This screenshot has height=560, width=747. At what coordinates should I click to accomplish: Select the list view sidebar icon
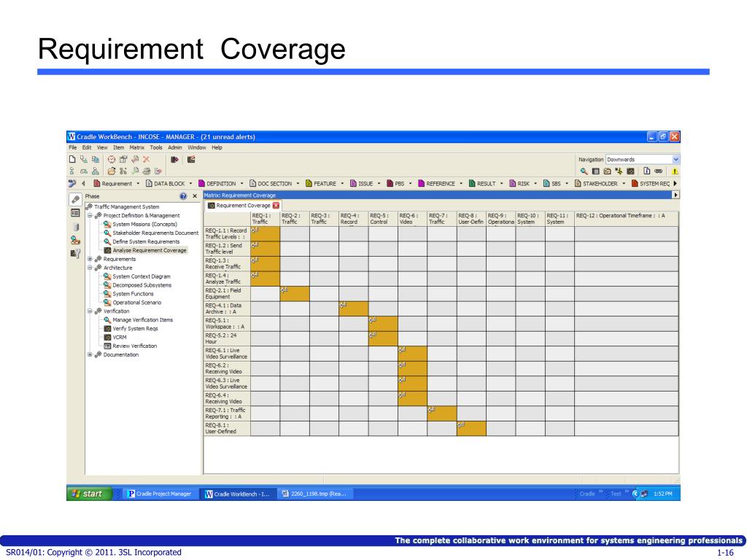tap(75, 213)
